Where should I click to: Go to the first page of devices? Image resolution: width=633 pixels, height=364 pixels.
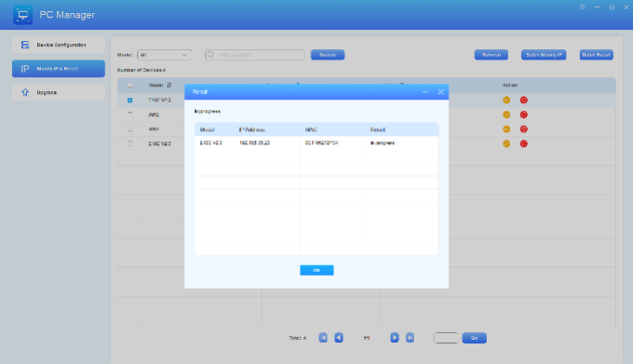323,338
